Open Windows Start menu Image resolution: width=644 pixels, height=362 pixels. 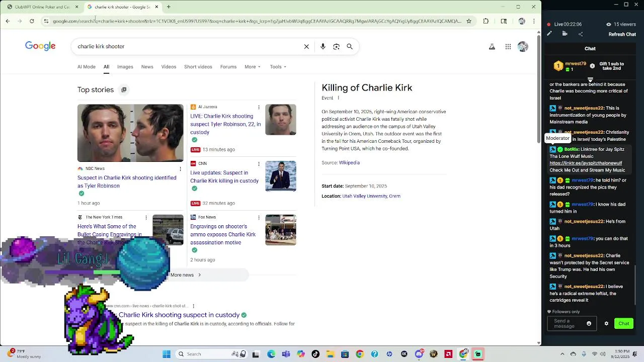[167, 354]
